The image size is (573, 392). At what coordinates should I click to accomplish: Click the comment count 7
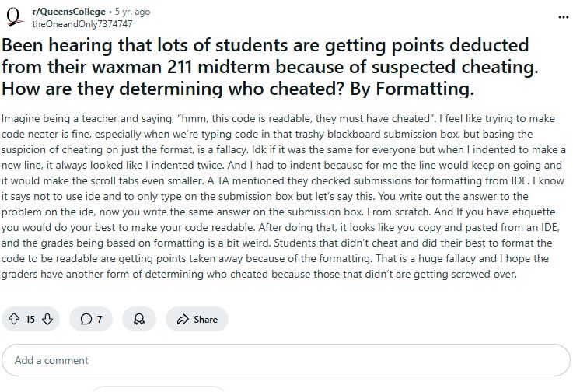(100, 319)
